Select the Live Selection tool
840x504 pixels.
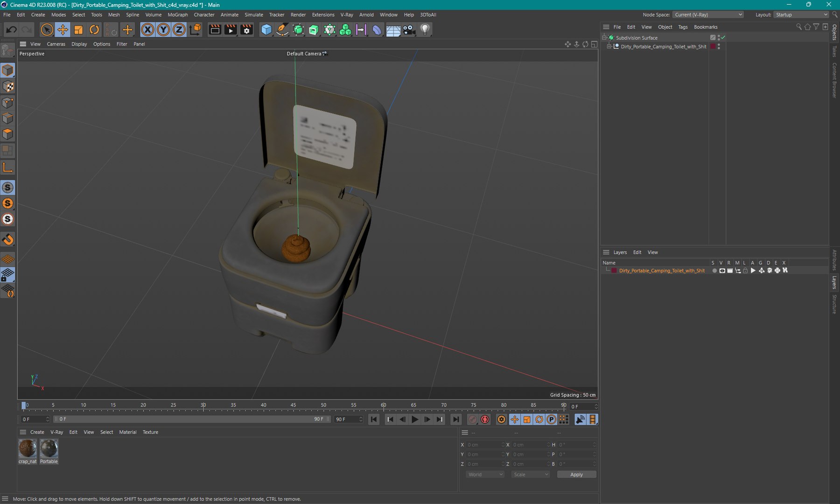(x=47, y=30)
